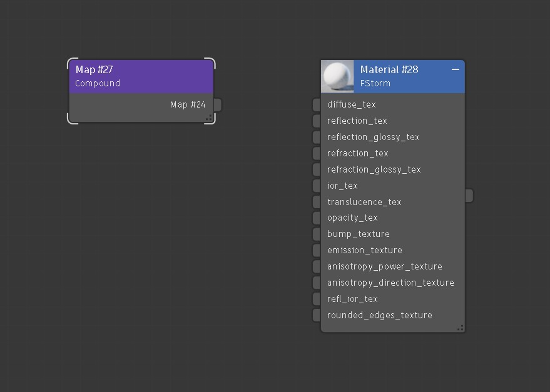Viewport: 550px width, 392px height.
Task: Click the refl_ior_tex input socket
Action: tap(317, 299)
